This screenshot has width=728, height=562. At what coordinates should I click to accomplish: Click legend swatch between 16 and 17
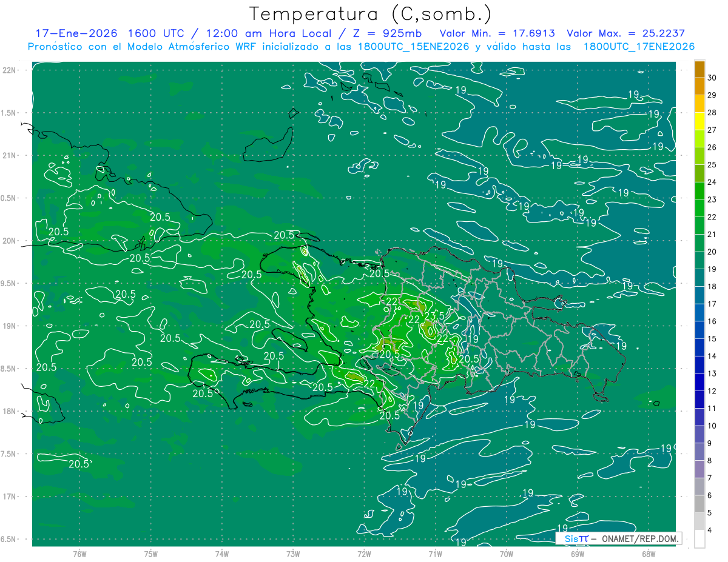699,313
